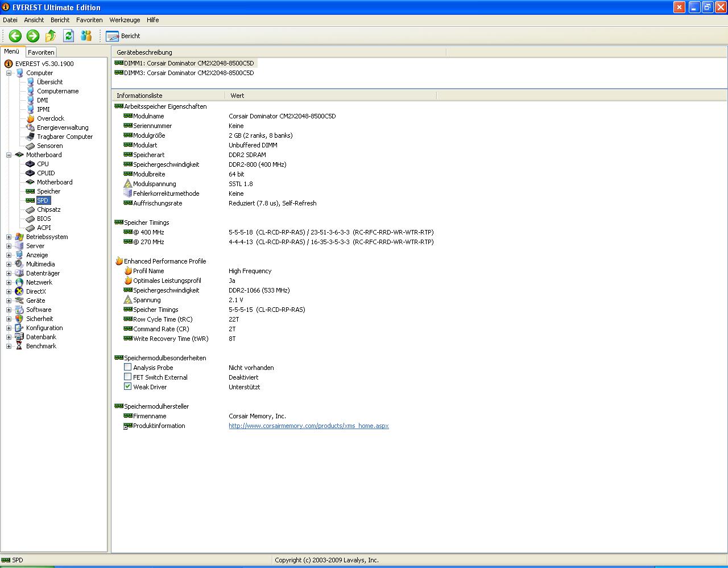Click the Sicherheit shield icon in the tree
The image size is (728, 568).
[x=20, y=319]
